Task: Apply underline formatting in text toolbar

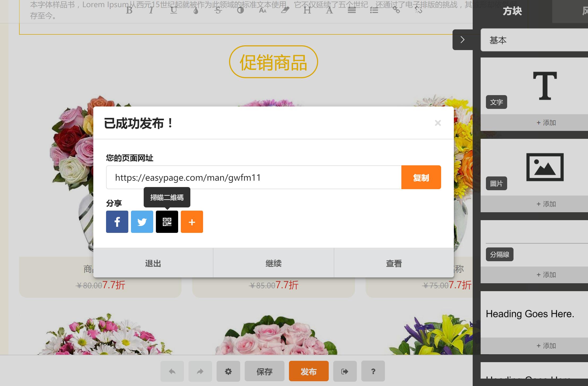Action: coord(174,10)
